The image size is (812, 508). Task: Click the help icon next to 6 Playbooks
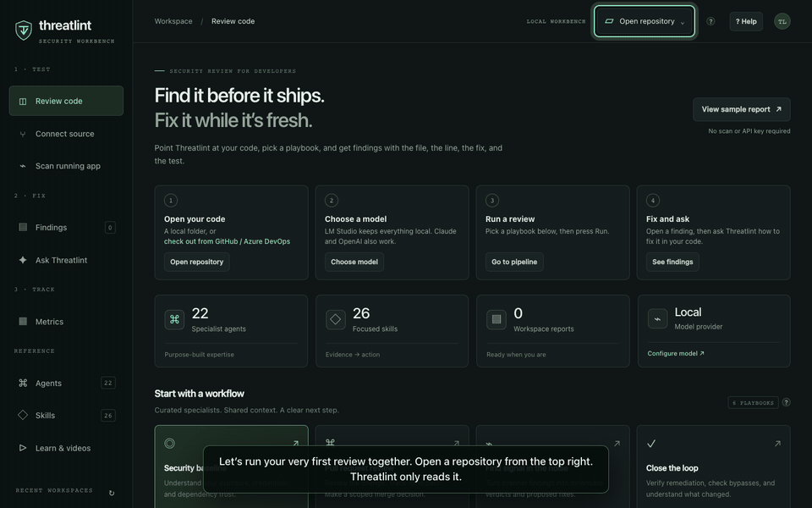pos(786,402)
